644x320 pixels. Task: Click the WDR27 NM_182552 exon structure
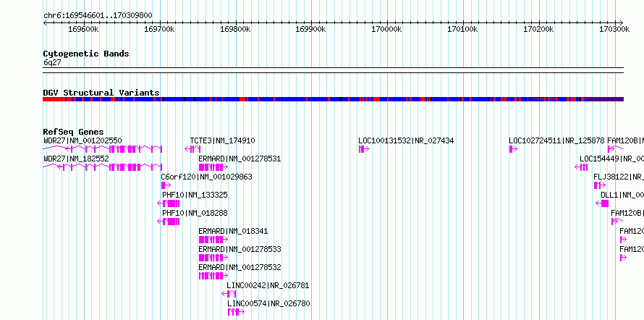point(103,167)
